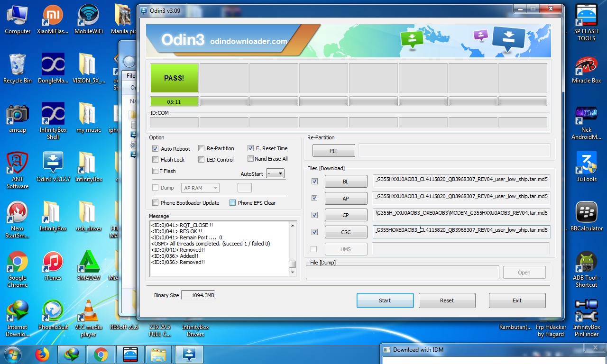Screen dimensions: 607x364
Task: Select the 3uTools desktop shortcut
Action: [x=586, y=167]
